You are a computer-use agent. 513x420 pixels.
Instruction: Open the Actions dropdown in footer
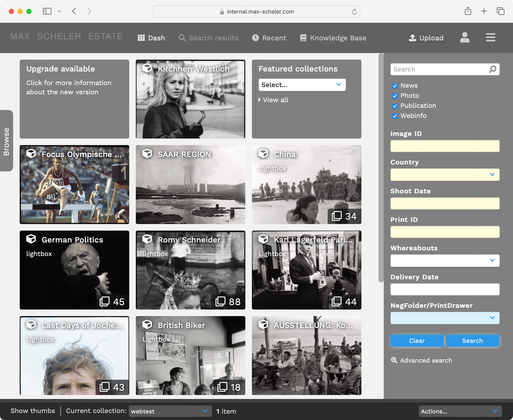click(460, 411)
